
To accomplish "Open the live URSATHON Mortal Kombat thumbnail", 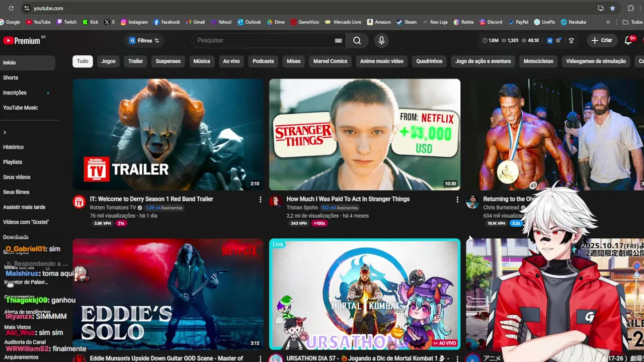I will pos(365,294).
